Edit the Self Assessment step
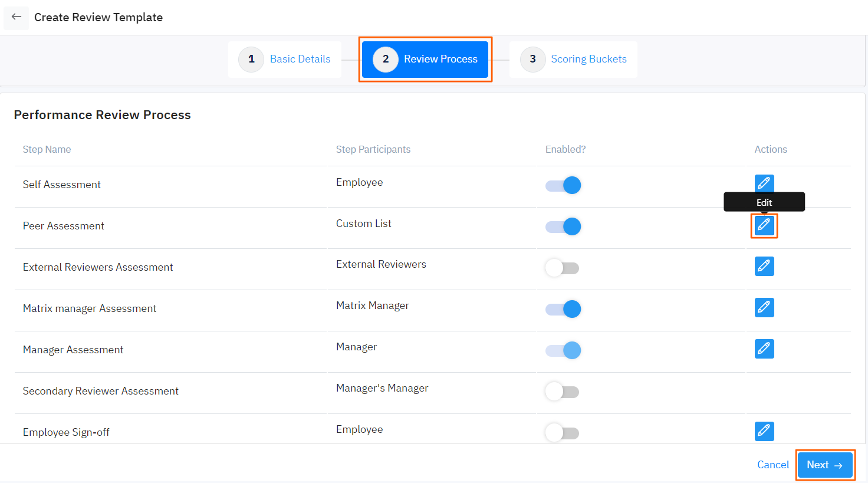The width and height of the screenshot is (868, 483). point(764,183)
